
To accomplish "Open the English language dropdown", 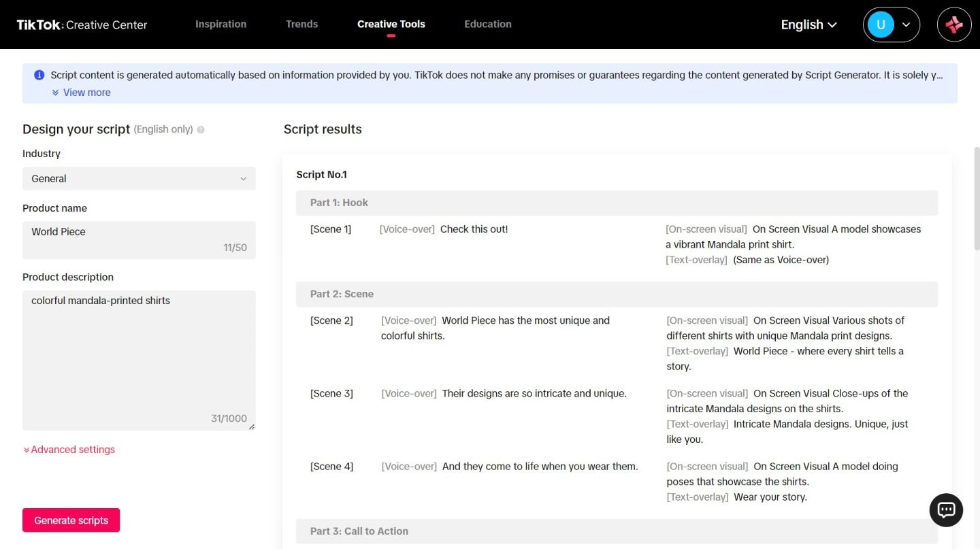I will click(808, 24).
